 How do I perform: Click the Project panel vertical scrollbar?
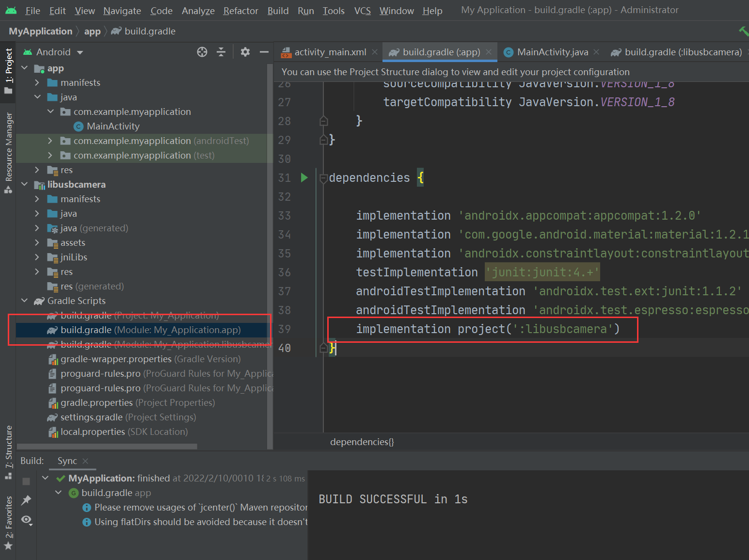click(x=270, y=257)
